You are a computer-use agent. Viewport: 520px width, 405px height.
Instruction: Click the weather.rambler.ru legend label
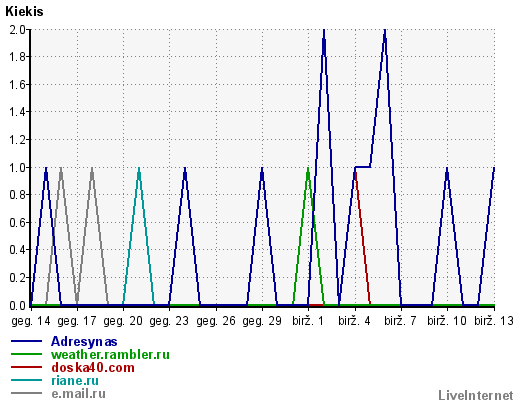pyautogui.click(x=110, y=354)
